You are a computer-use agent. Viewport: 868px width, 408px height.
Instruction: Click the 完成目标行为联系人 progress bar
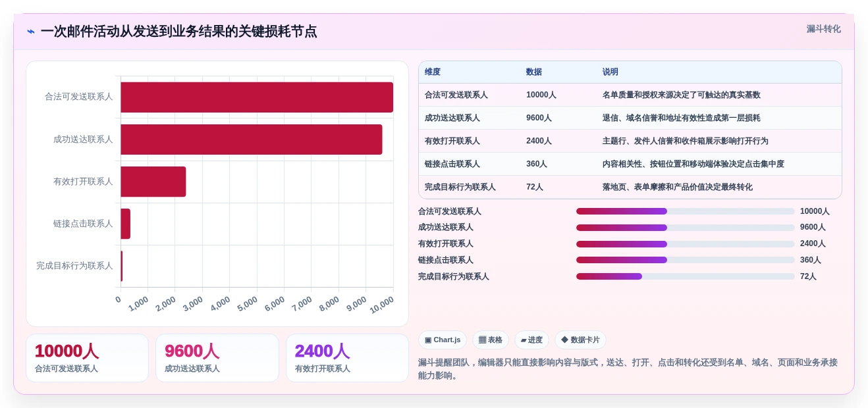685,276
